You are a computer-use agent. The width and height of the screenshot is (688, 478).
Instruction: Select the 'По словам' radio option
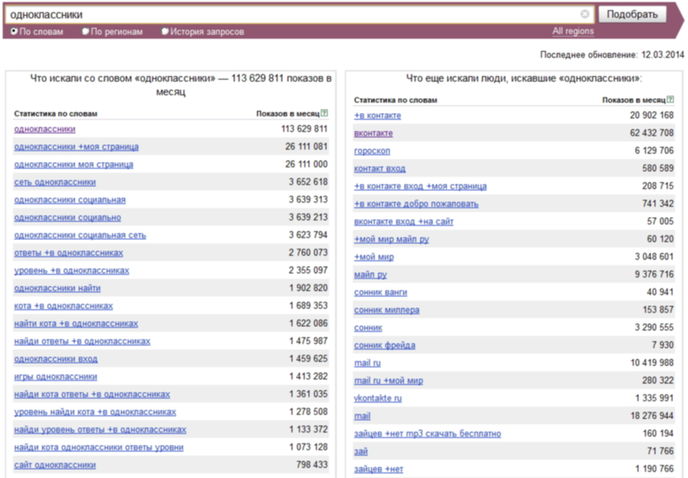(x=14, y=31)
